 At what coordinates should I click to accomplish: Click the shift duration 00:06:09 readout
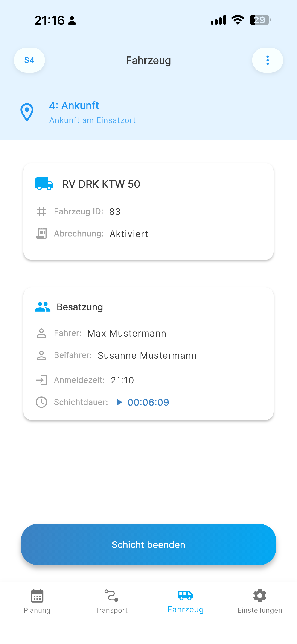pos(148,402)
